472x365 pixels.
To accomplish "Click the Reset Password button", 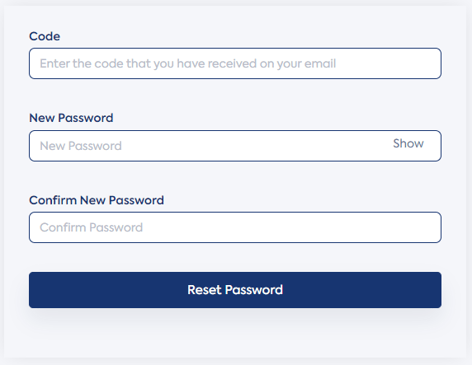I will pyautogui.click(x=235, y=290).
